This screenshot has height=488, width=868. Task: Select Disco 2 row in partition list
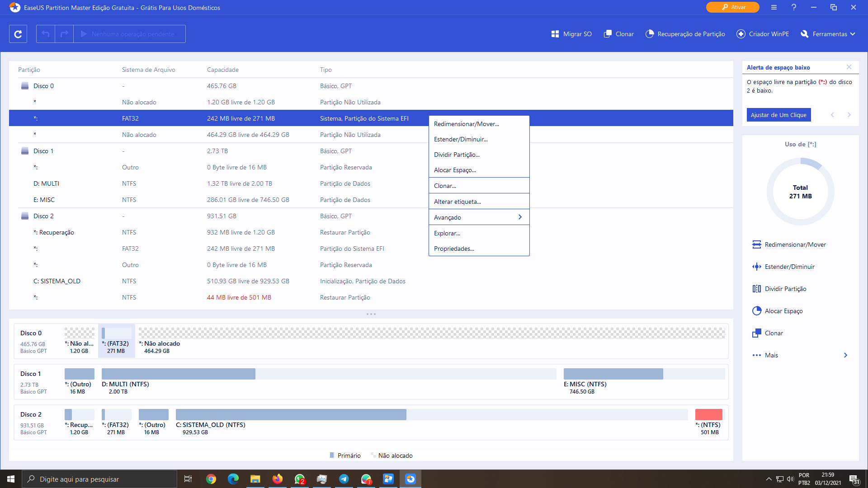[x=371, y=216]
